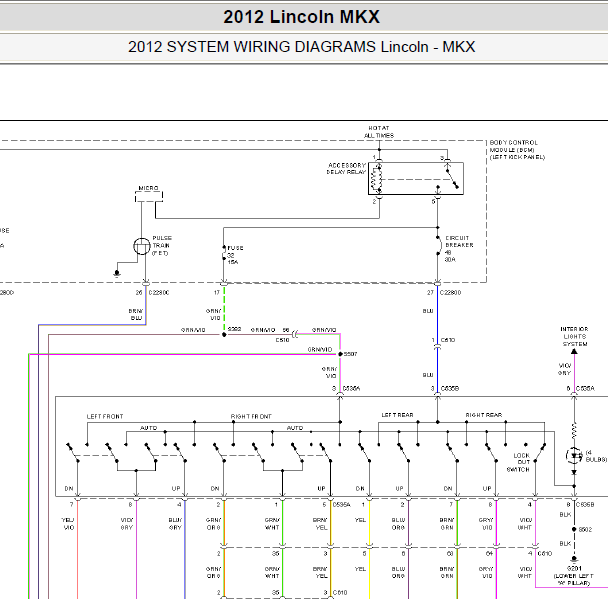
Task: Select the 'LEFT FRONT' switch group label
Action: 105,416
